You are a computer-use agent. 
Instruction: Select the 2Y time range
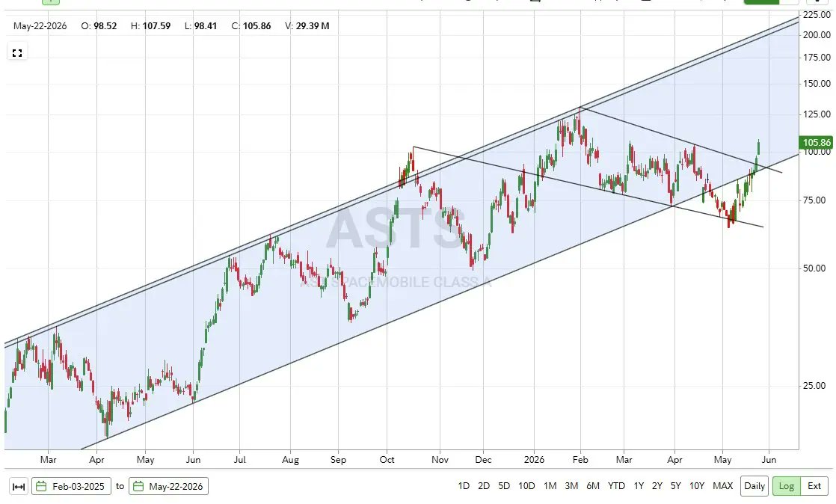pos(657,486)
